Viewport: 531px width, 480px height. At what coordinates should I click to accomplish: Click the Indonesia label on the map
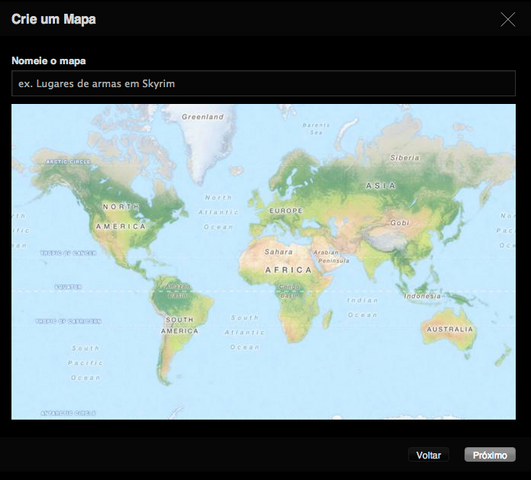[422, 296]
